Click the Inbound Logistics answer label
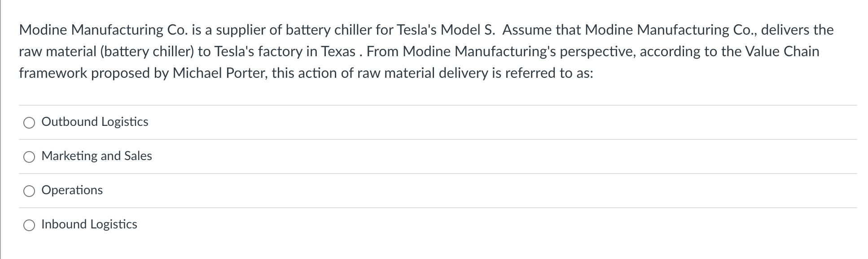868x259 pixels. (89, 224)
